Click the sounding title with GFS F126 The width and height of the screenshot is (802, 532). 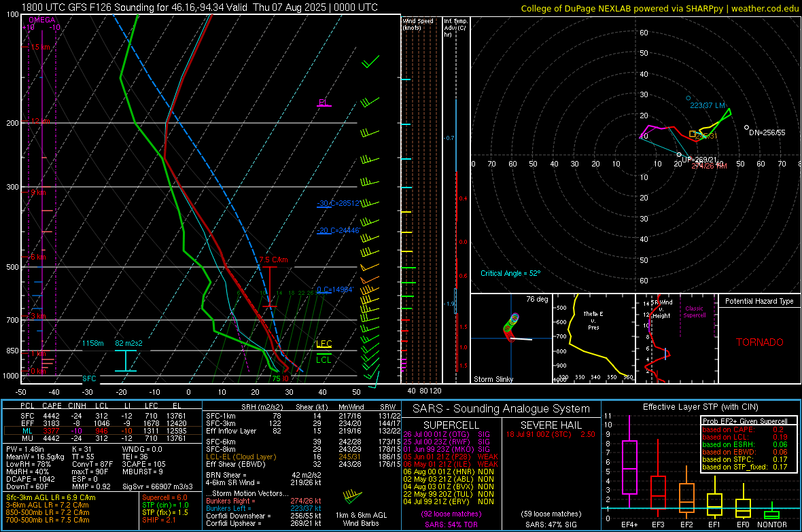(x=199, y=7)
